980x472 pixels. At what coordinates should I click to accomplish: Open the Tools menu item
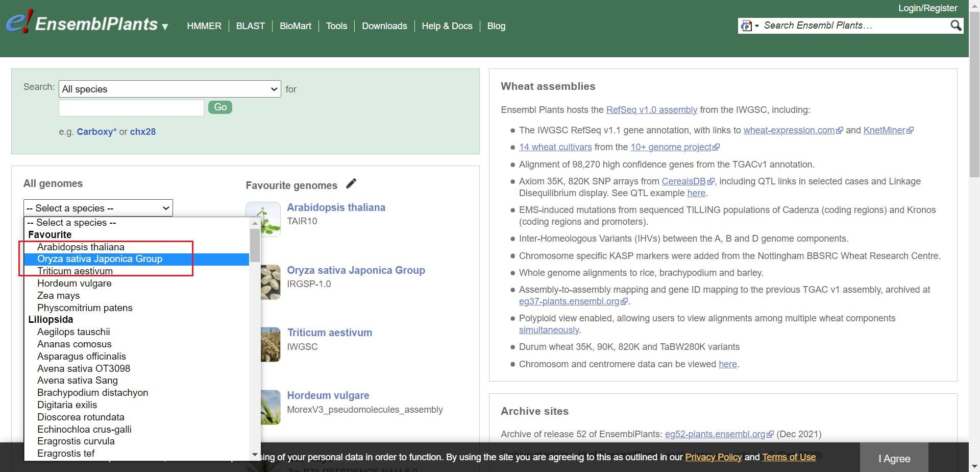point(336,26)
